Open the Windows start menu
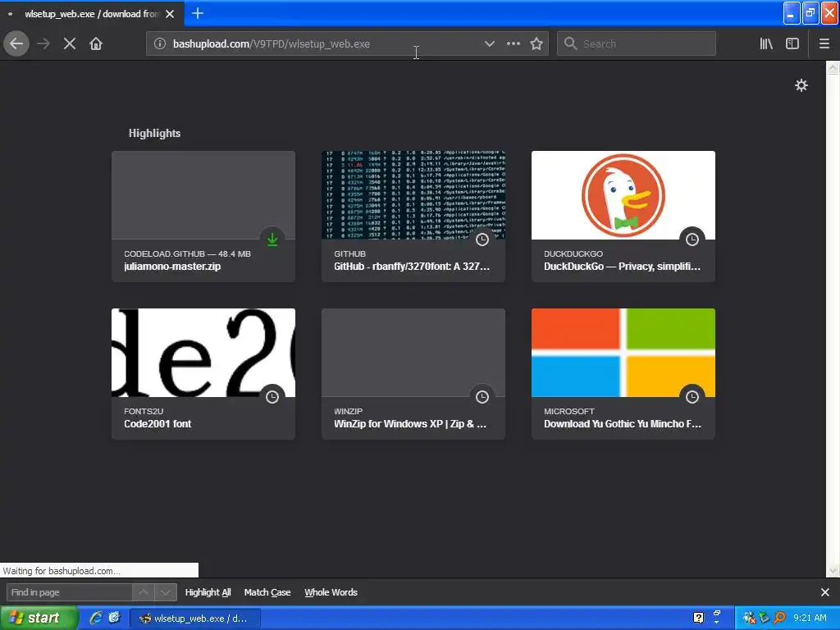The image size is (840, 630). (x=39, y=618)
